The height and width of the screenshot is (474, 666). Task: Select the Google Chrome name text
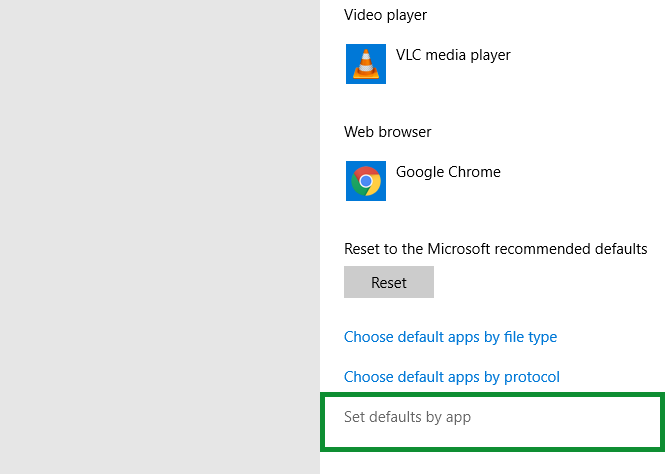click(448, 172)
